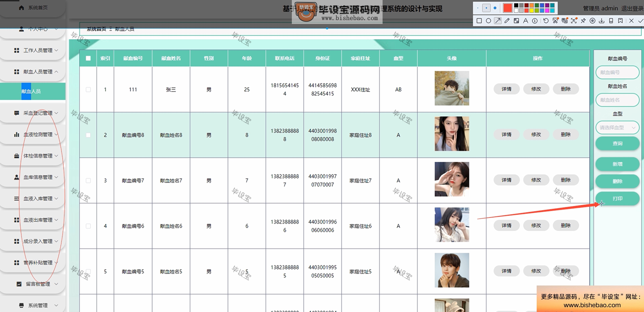Click the home icon beside 系统首页
Screen dimensions: 644x312
coord(21,8)
